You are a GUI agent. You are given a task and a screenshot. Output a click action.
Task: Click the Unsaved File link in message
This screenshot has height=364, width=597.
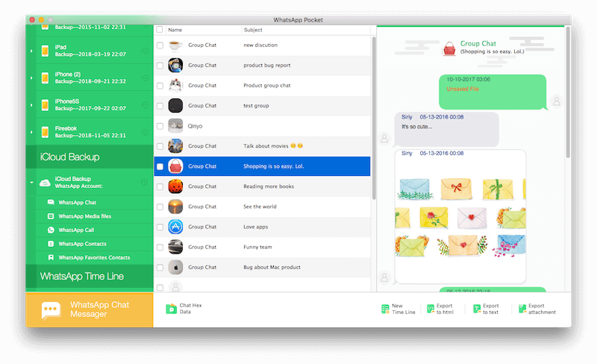pos(463,89)
